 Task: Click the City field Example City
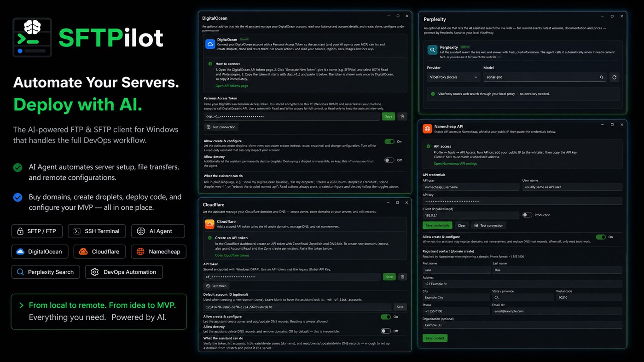[x=456, y=298]
